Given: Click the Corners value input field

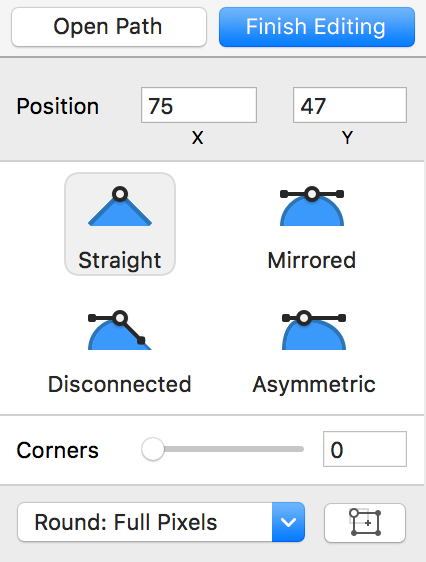Looking at the screenshot, I should click(x=365, y=449).
